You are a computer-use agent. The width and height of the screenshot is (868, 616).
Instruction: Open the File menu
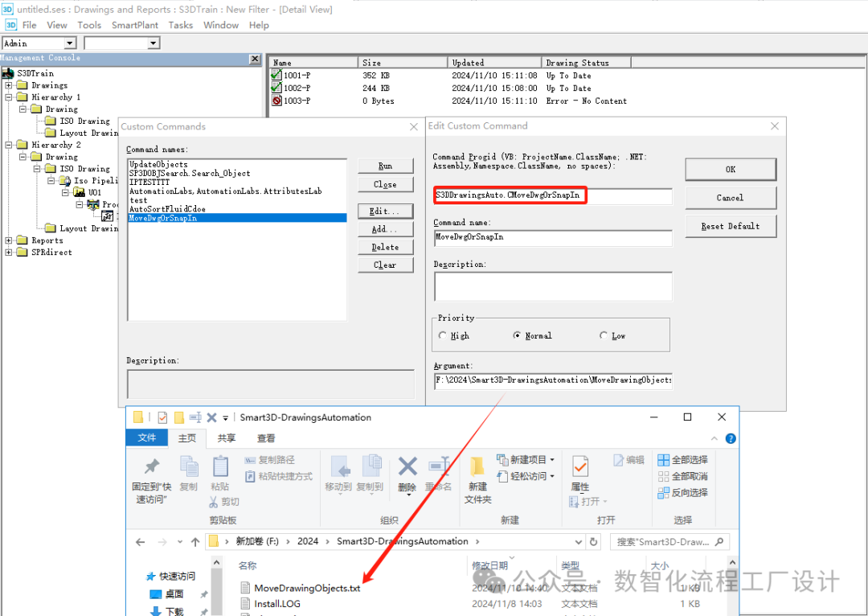click(x=30, y=25)
